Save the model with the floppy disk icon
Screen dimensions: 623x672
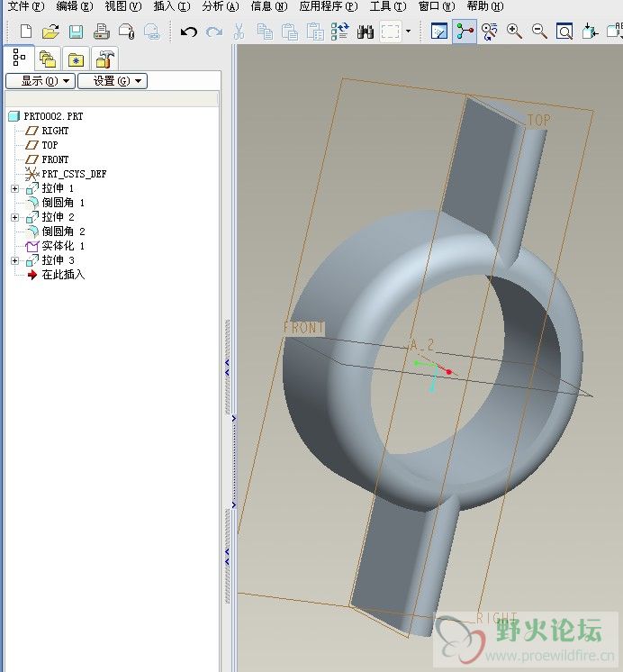(76, 32)
